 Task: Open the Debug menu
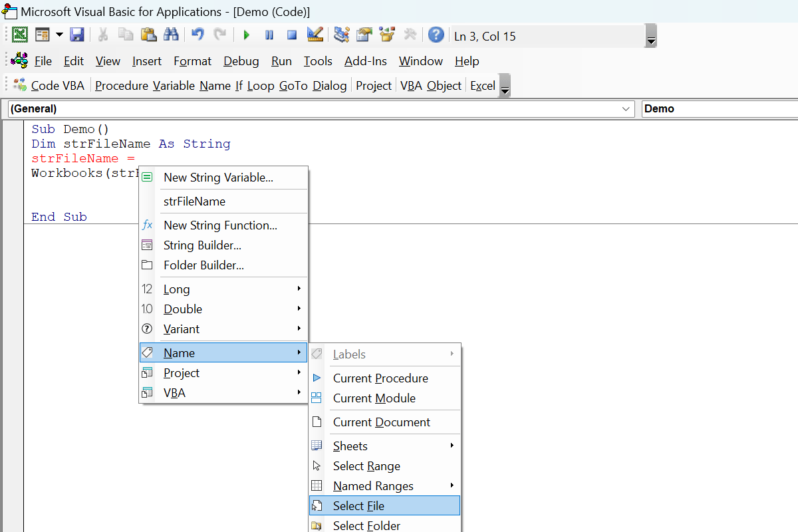point(241,61)
